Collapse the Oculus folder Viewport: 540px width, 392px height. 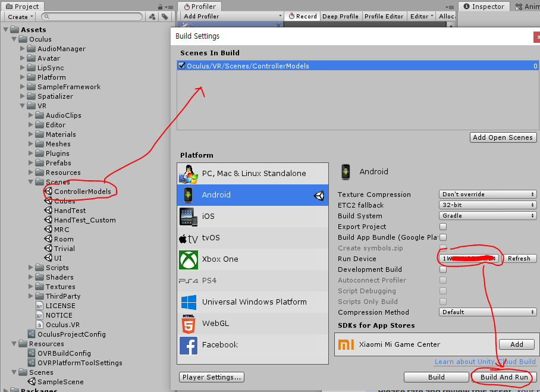click(x=14, y=39)
